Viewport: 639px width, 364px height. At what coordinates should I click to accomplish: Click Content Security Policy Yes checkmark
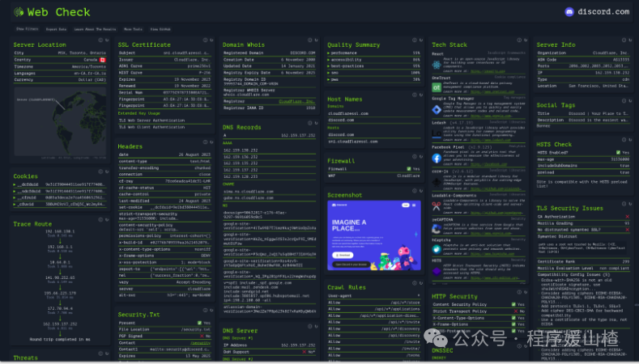(513, 304)
